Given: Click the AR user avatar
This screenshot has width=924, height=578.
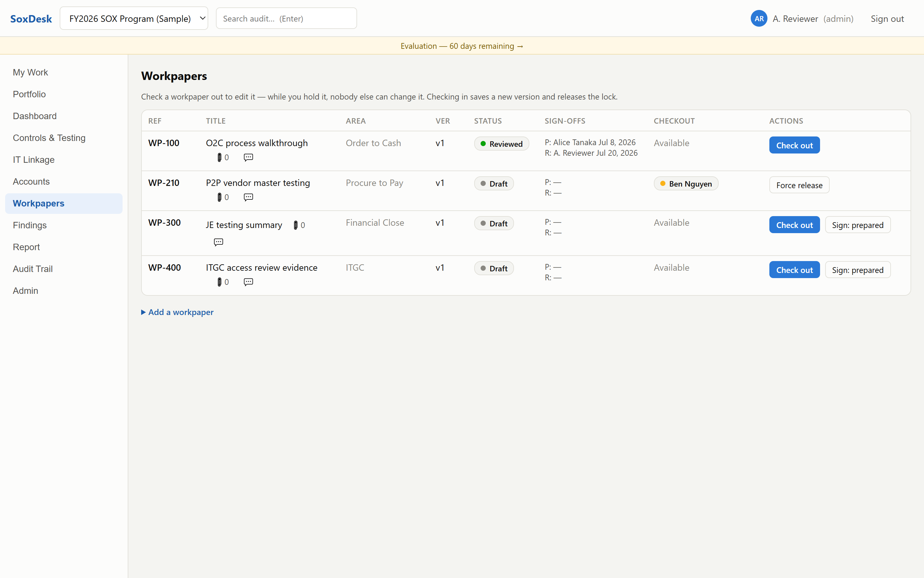Looking at the screenshot, I should pyautogui.click(x=759, y=18).
